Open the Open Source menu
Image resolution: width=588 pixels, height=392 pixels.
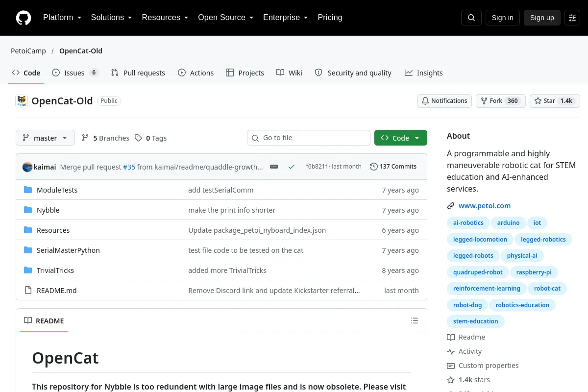(225, 18)
